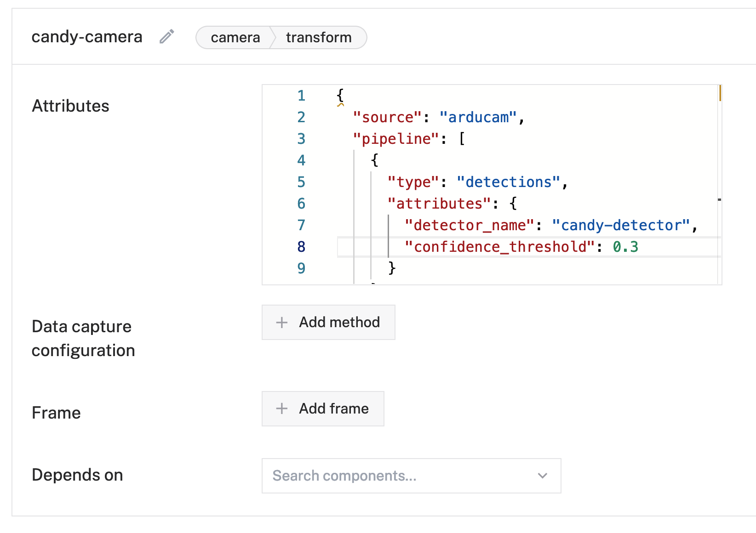Image resolution: width=756 pixels, height=533 pixels.
Task: Click the pencil icon to rename candy-camera
Action: click(167, 37)
